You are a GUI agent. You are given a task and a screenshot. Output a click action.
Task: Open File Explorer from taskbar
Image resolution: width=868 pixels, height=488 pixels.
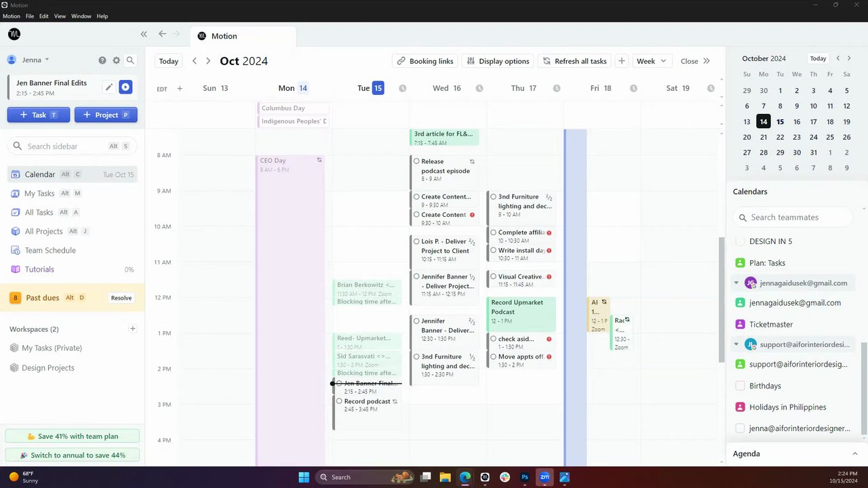(445, 477)
